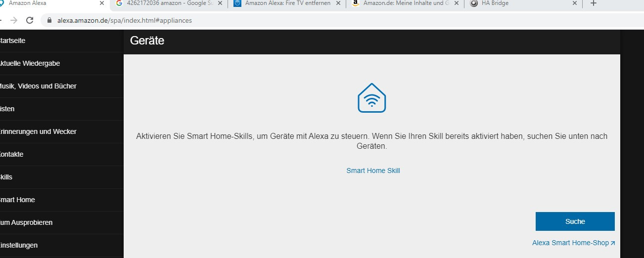Image resolution: width=644 pixels, height=258 pixels.
Task: Click the address bar URL field
Action: [341, 20]
